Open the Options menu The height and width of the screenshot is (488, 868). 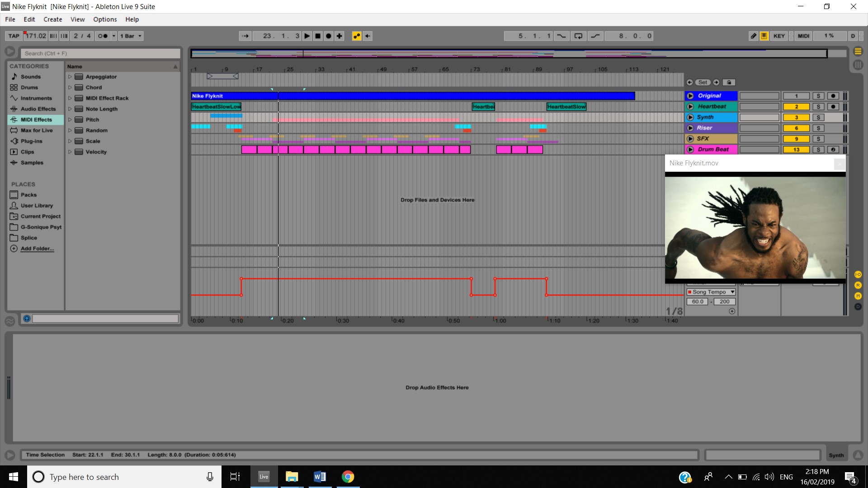[105, 19]
